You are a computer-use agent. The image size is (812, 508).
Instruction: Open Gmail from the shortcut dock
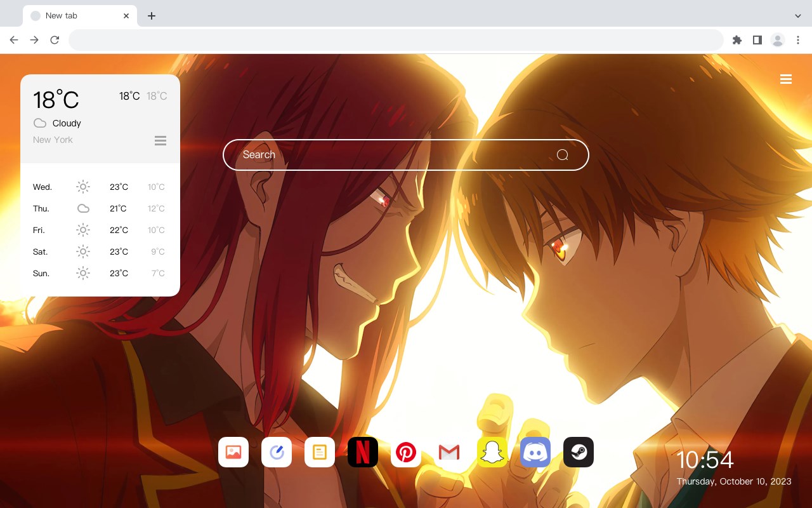449,452
